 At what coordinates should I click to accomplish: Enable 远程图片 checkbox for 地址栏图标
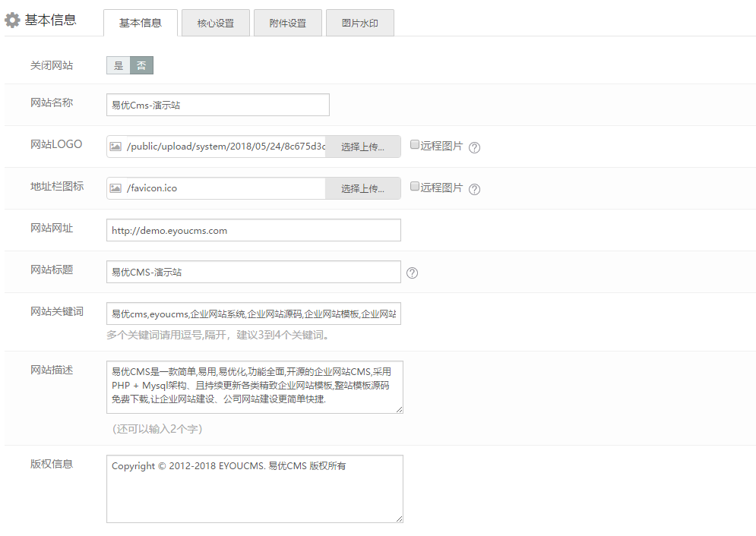pos(415,186)
